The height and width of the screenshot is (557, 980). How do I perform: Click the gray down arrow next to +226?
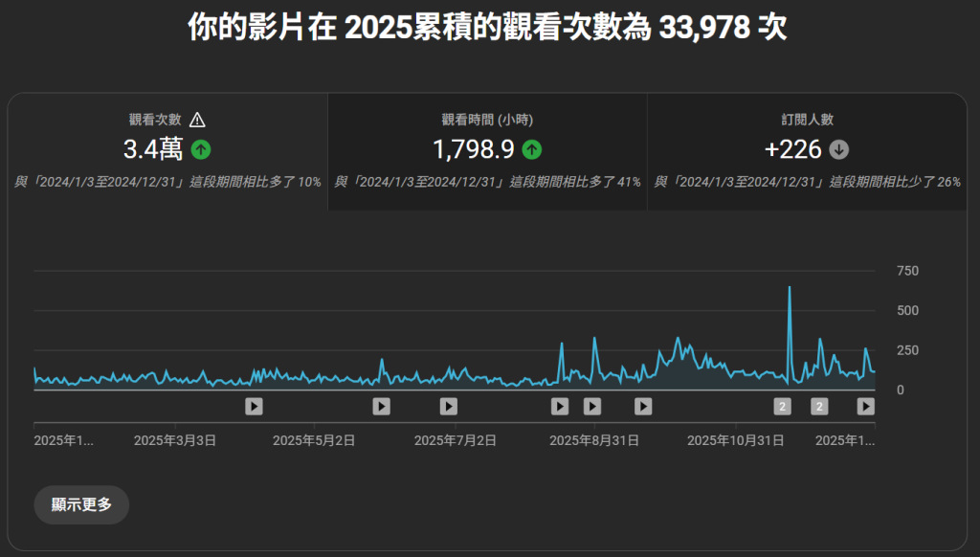838,149
